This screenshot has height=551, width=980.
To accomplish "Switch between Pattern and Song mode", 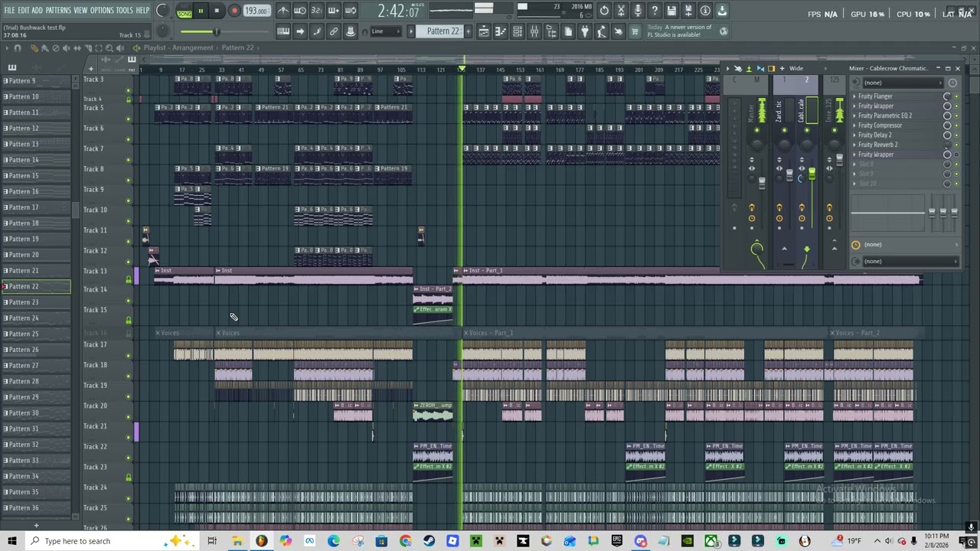I will coord(185,11).
